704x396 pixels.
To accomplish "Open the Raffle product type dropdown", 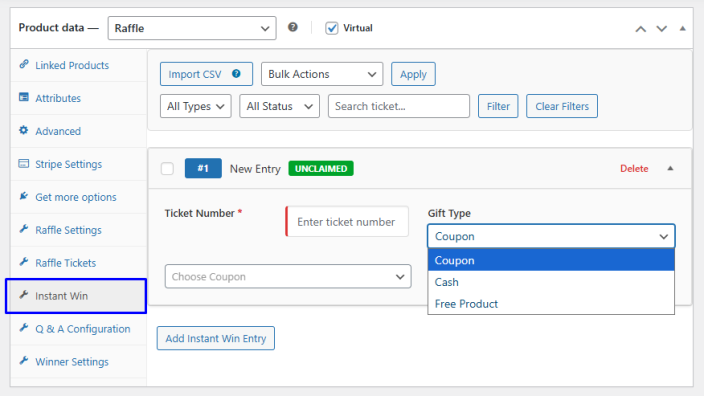I will [x=192, y=28].
